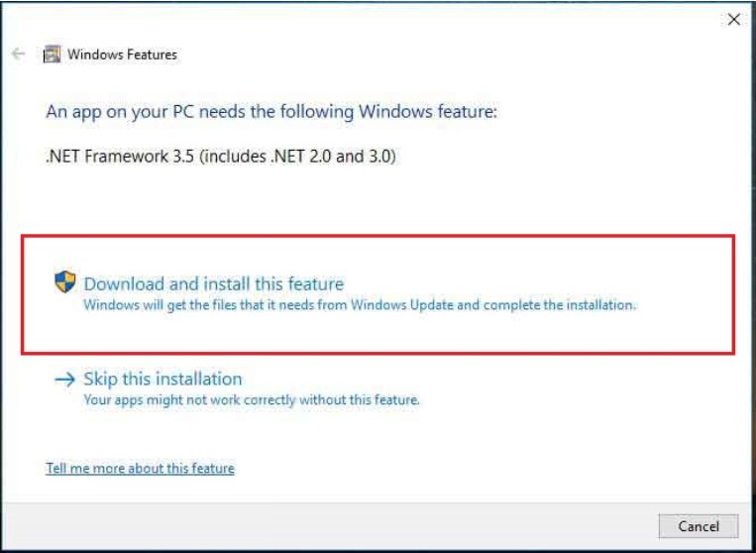Image resolution: width=756 pixels, height=553 pixels.
Task: Click "Your apps might not work correctly" text
Action: tap(198, 400)
